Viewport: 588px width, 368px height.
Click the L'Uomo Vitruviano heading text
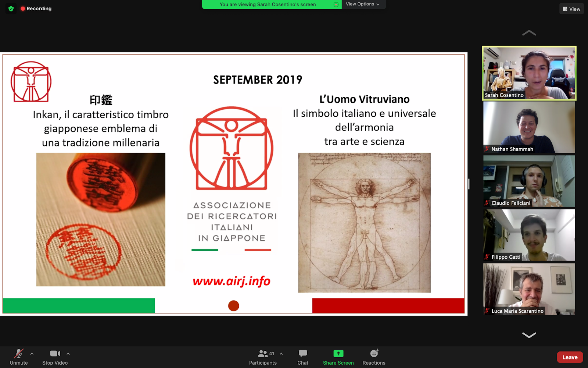(365, 99)
